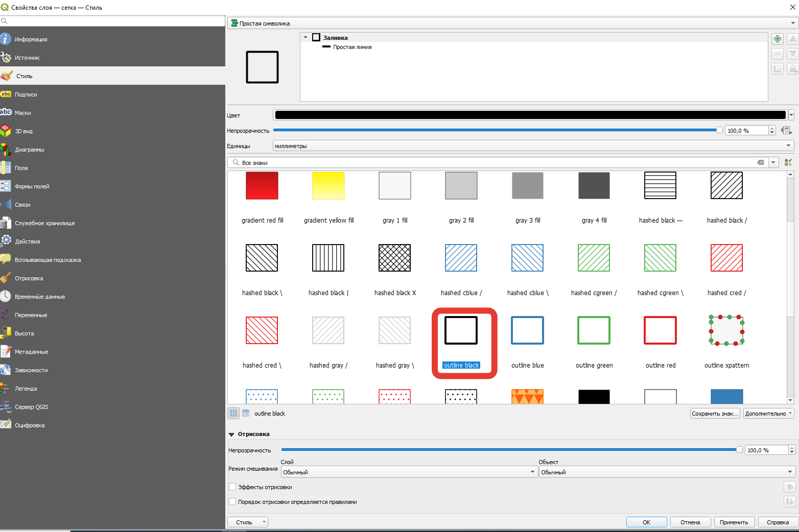The width and height of the screenshot is (799, 532).
Task: Toggle Порядок отрисовки определяется правилами checkbox
Action: (x=232, y=502)
